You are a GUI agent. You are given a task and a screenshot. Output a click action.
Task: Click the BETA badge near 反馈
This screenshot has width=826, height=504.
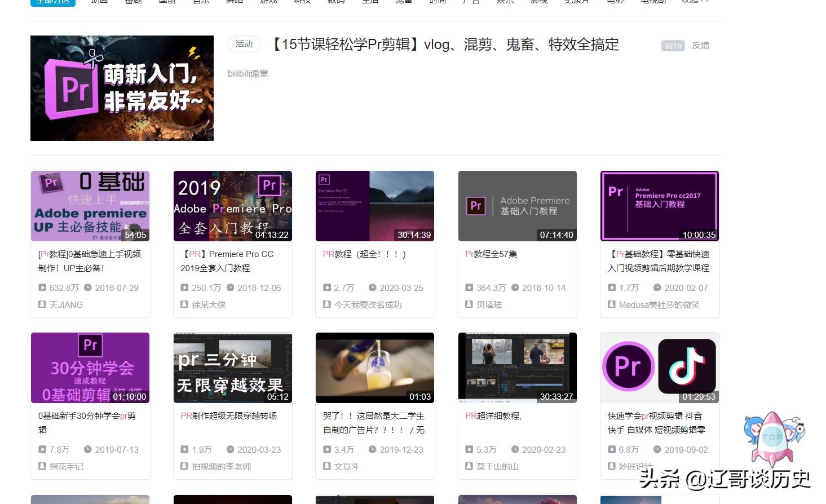point(673,46)
